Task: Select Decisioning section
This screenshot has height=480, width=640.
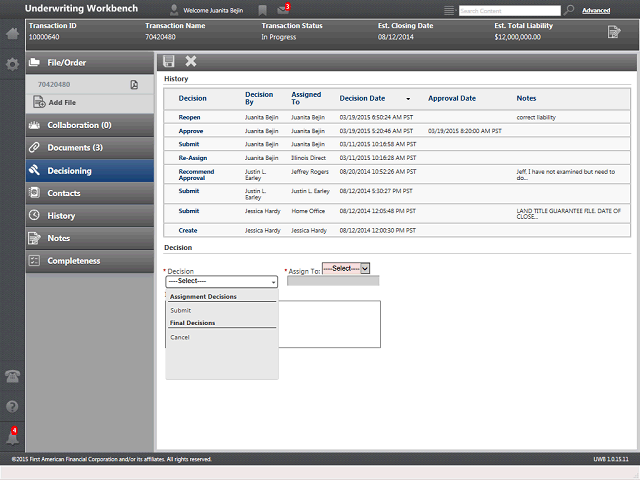Action: [90, 171]
